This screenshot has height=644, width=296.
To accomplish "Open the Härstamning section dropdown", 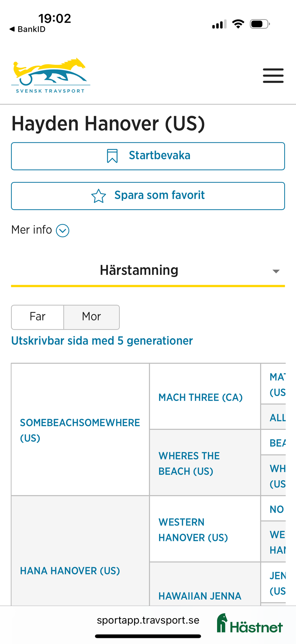I will 276,271.
